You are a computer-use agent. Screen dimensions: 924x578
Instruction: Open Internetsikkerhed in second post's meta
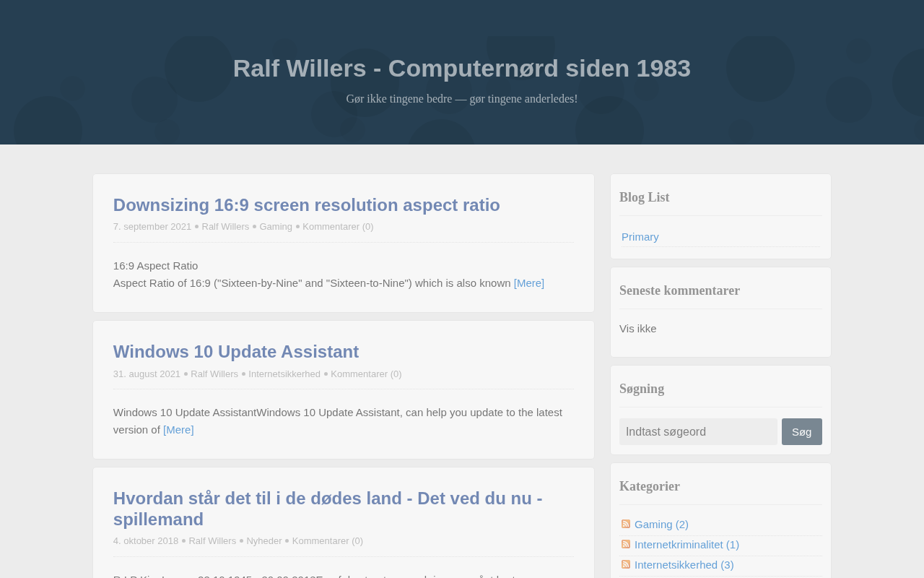284,374
